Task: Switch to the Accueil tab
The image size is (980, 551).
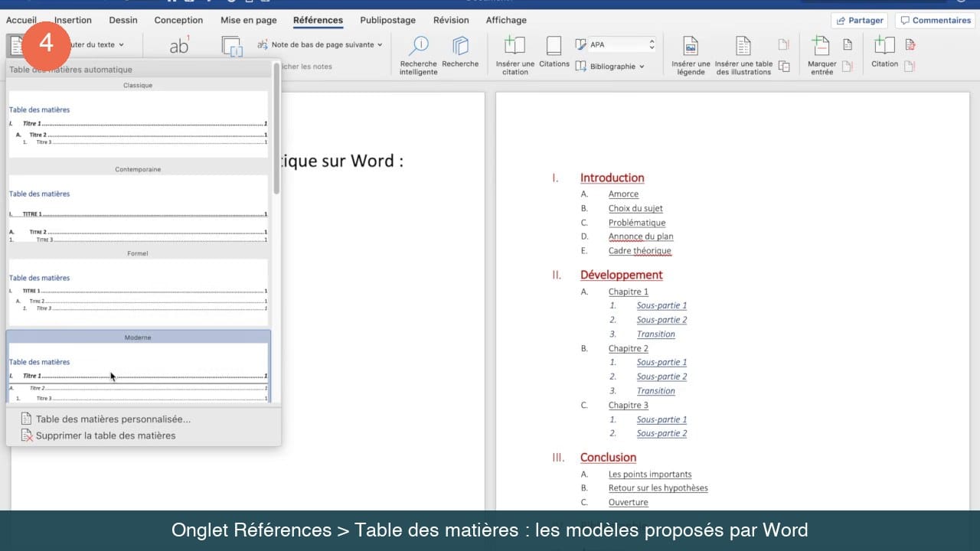Action: click(21, 20)
